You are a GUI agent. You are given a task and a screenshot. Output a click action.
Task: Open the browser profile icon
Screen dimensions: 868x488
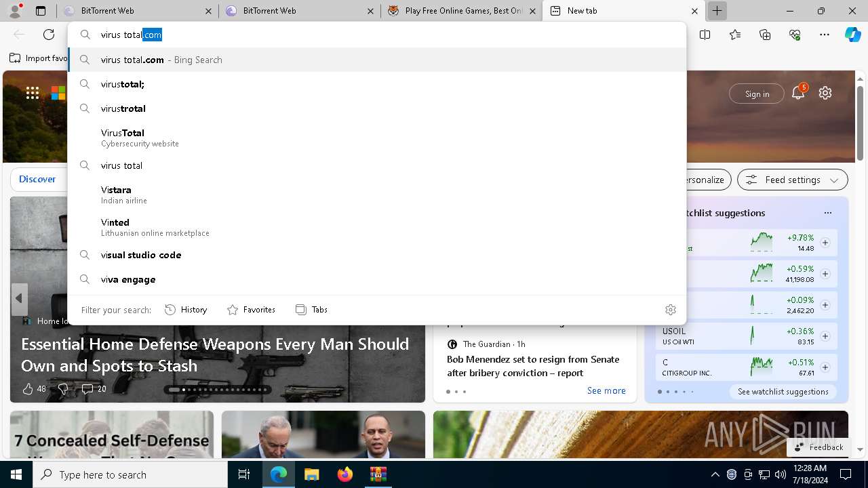tap(15, 11)
